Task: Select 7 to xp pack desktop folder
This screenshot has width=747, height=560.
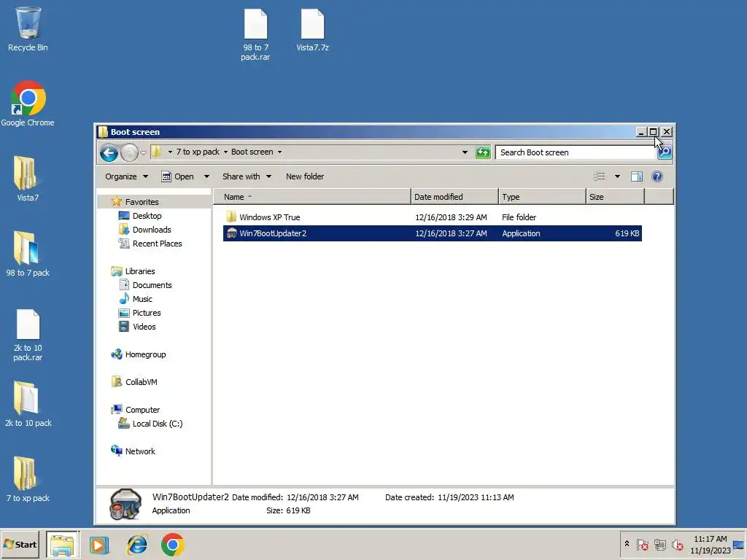Action: coord(28,479)
